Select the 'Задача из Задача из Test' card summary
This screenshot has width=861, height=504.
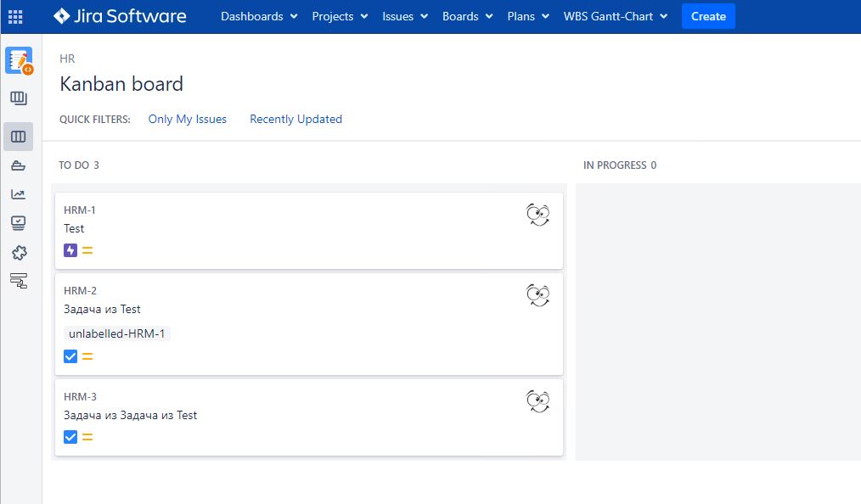click(x=130, y=415)
